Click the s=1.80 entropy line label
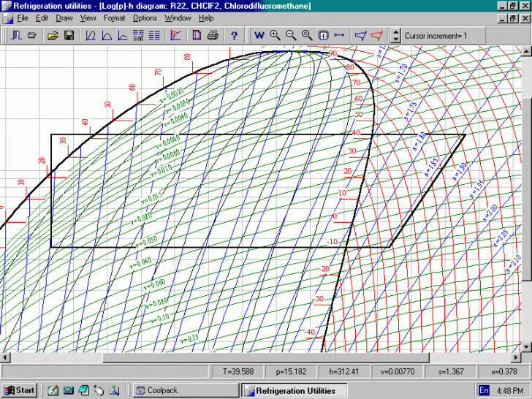The width and height of the screenshot is (532, 399). (x=419, y=140)
